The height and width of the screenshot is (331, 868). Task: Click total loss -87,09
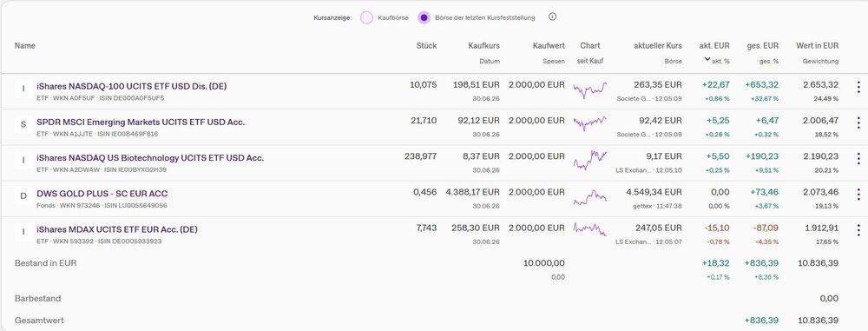pyautogui.click(x=765, y=228)
